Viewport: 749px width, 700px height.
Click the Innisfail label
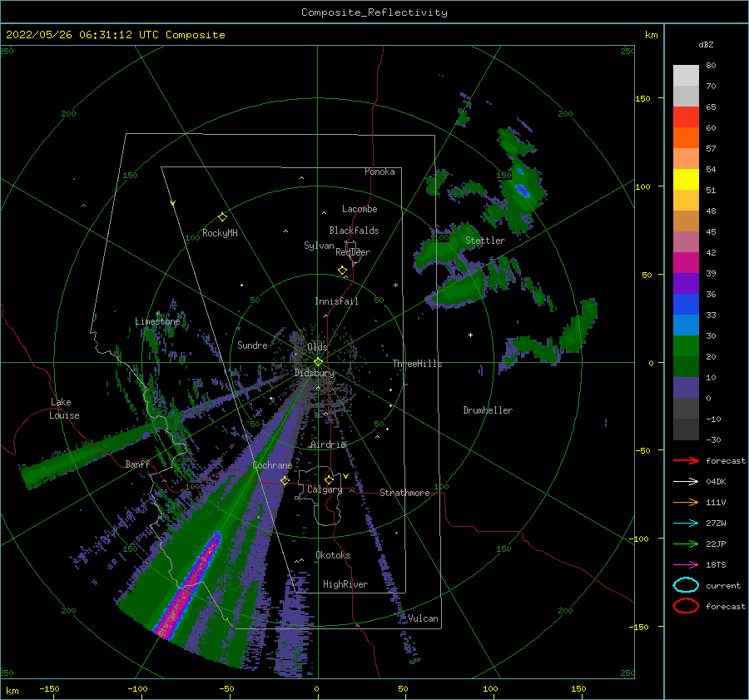click(336, 301)
